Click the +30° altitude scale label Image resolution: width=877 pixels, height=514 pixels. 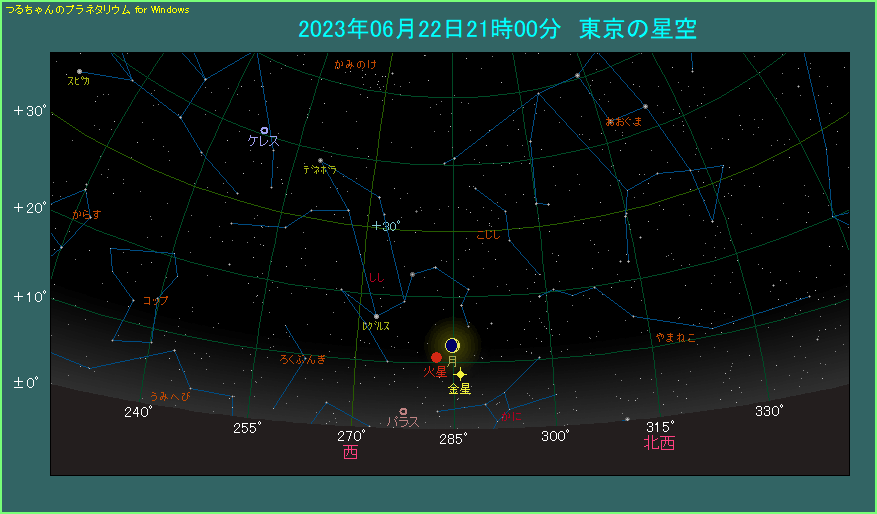coord(31,111)
